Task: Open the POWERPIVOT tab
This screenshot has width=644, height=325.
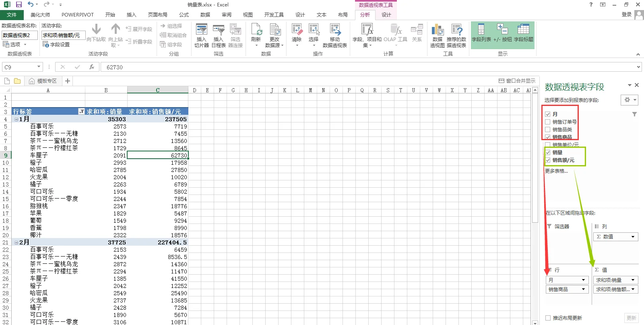Action: [x=78, y=15]
